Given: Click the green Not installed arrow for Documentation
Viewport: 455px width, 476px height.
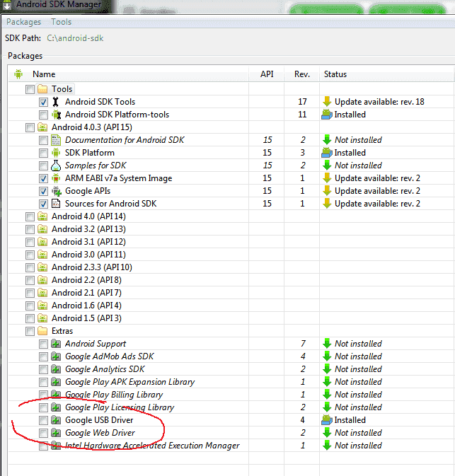Looking at the screenshot, I should [x=327, y=140].
